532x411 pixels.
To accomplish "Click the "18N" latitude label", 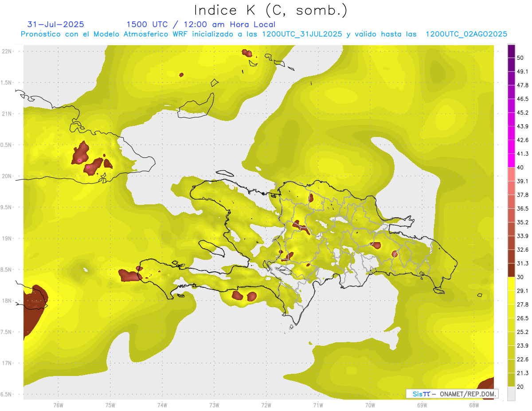I will tap(8, 301).
